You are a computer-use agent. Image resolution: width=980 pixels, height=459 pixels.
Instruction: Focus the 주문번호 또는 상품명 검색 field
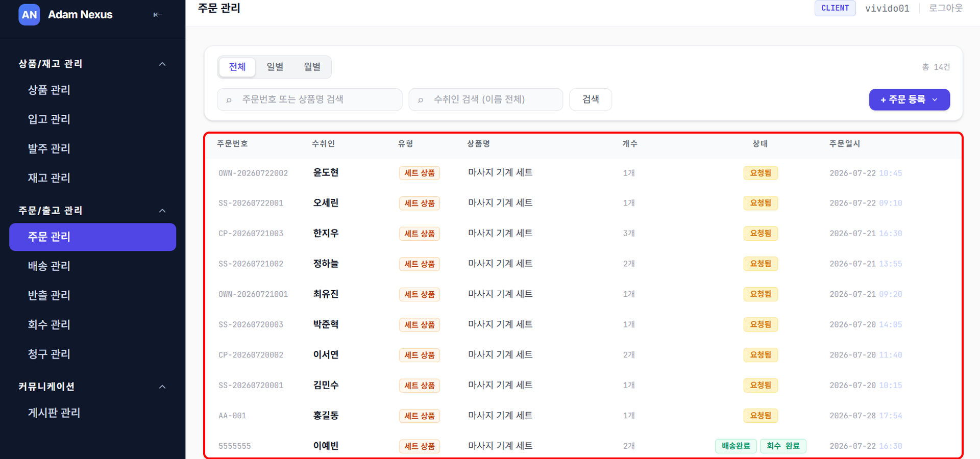pos(309,99)
